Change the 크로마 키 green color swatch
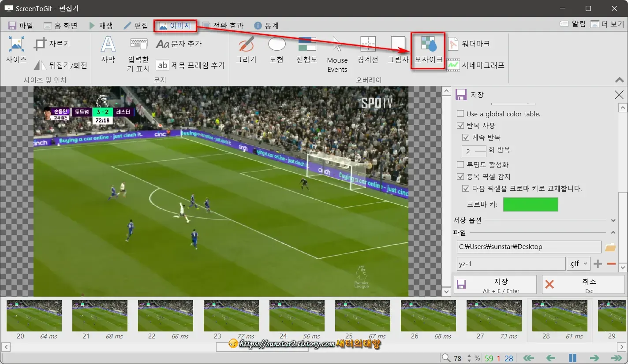This screenshot has width=628, height=364. coord(531,204)
